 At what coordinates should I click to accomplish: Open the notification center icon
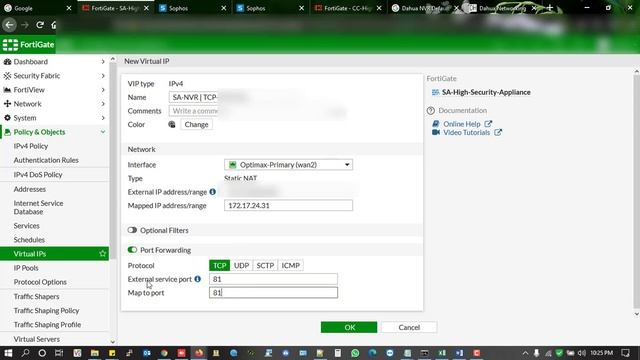(x=625, y=353)
